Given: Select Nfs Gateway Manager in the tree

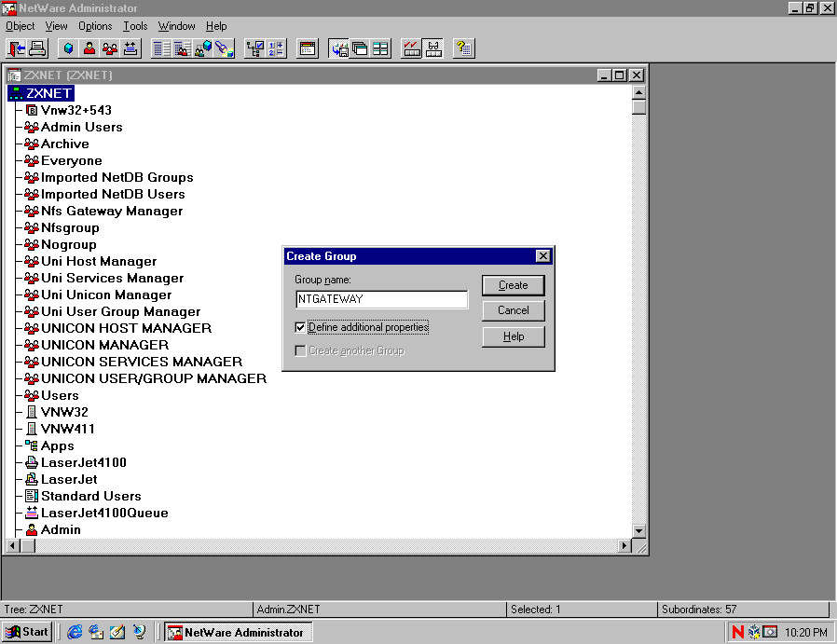Looking at the screenshot, I should coord(112,212).
